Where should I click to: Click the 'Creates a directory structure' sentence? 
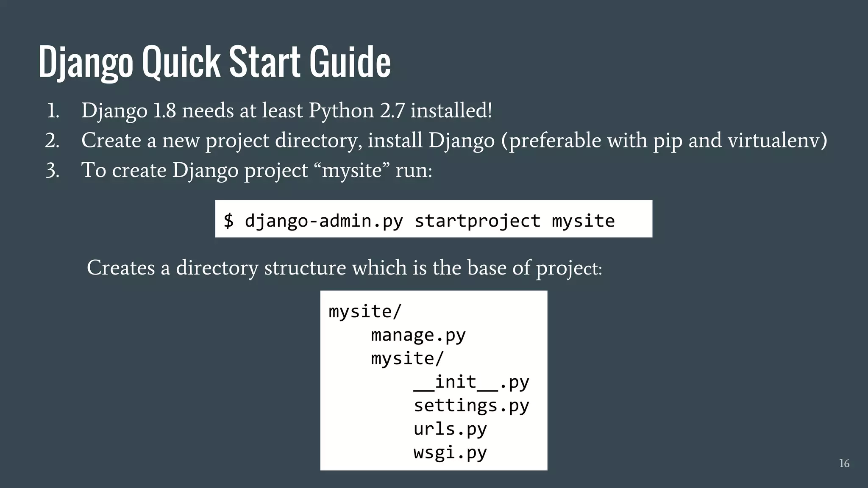[344, 268]
